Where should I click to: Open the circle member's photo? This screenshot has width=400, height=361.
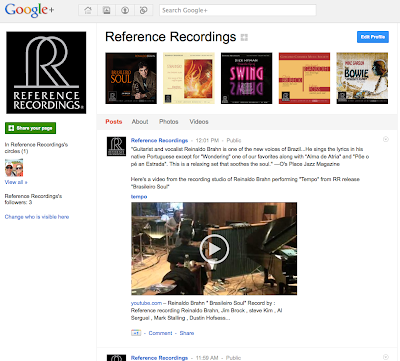coord(14,168)
